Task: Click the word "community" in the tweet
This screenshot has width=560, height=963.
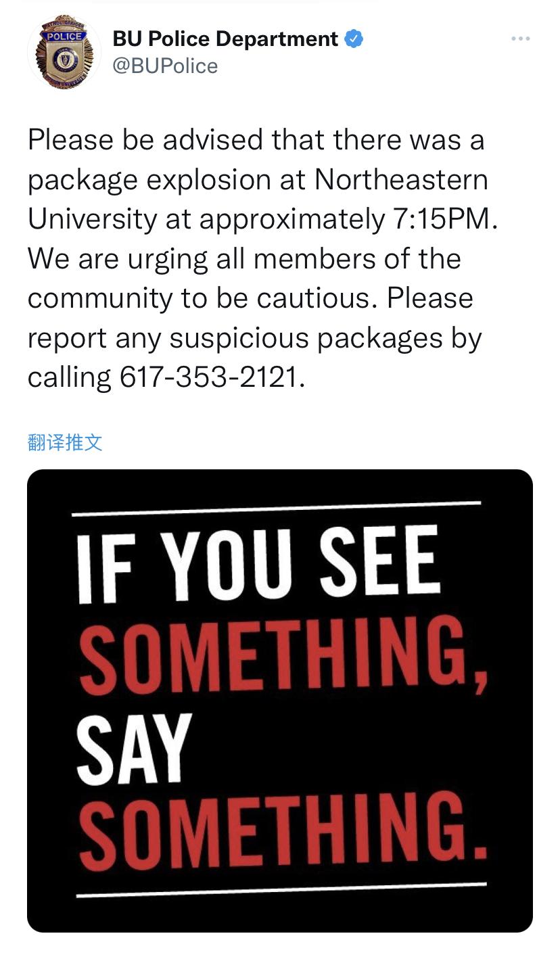Action: (100, 298)
